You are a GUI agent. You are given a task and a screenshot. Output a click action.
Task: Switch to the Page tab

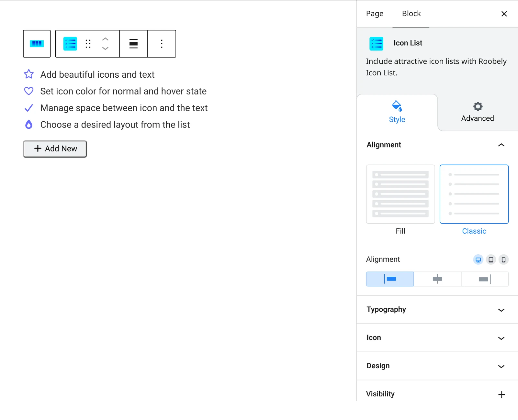tap(375, 14)
